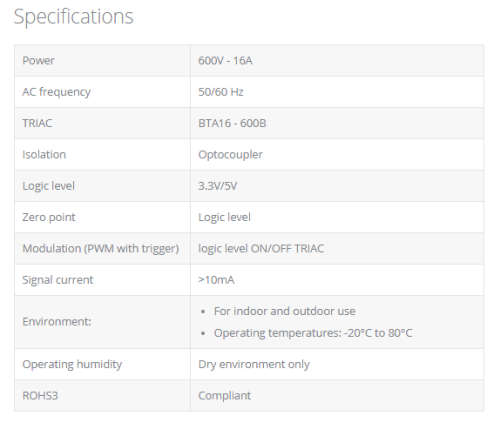Click the indoor and outdoor use bullet
The height and width of the screenshot is (436, 500).
tap(285, 311)
